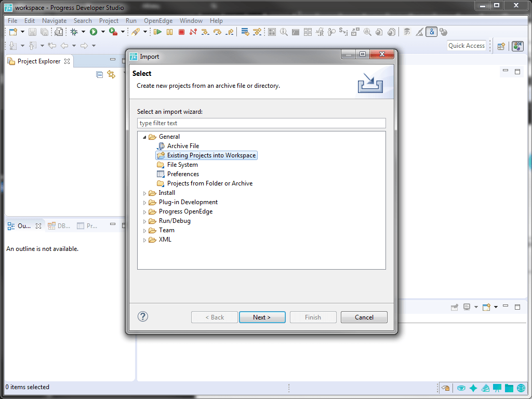Switch to the Project Explorer tab
Screen dimensions: 532x399
click(39, 61)
